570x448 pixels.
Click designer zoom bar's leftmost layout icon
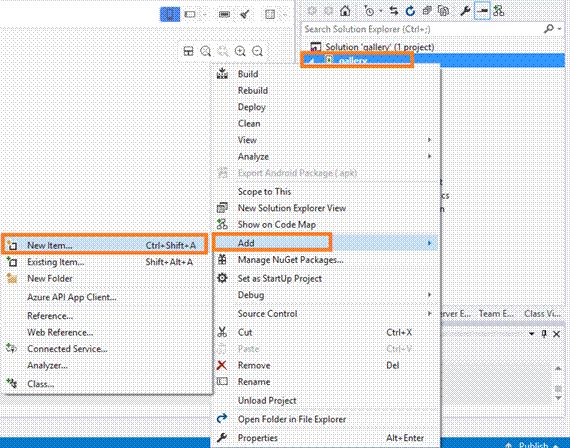(x=188, y=51)
